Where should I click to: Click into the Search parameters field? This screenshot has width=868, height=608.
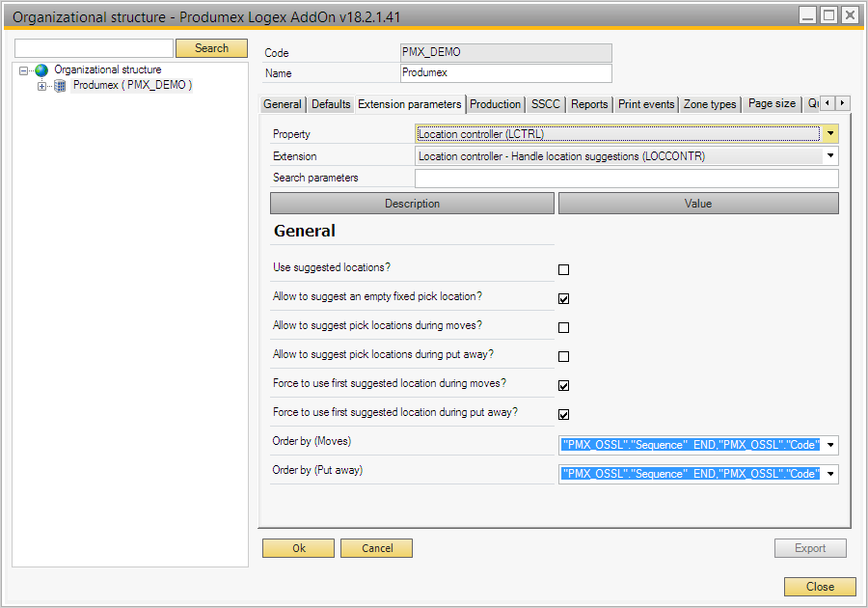pyautogui.click(x=626, y=179)
